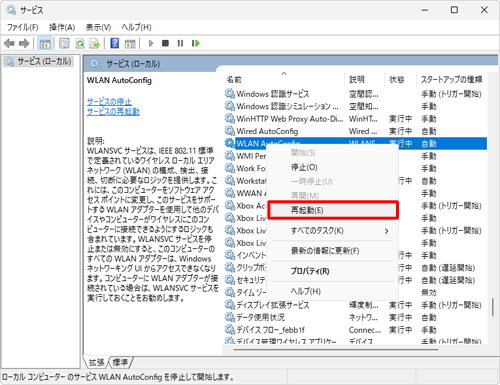This screenshot has height=385, width=500.
Task: Open the ヘルプ(H) menu
Action: pos(136,27)
